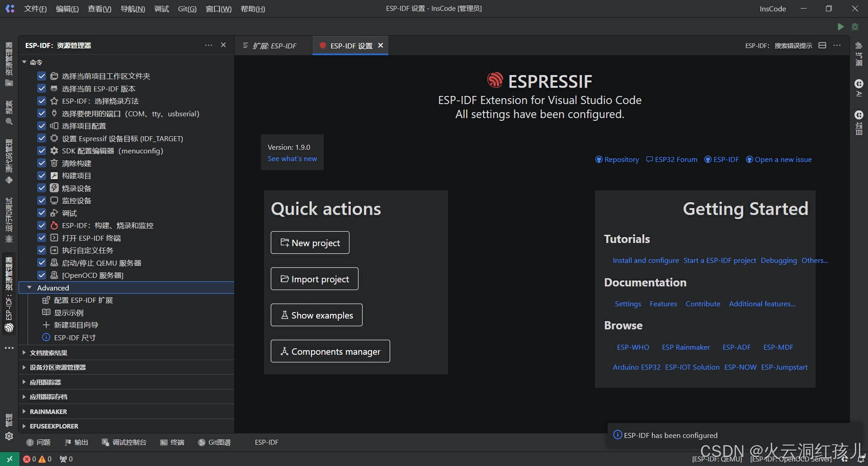Click the Components manager button
The image size is (868, 466).
330,351
